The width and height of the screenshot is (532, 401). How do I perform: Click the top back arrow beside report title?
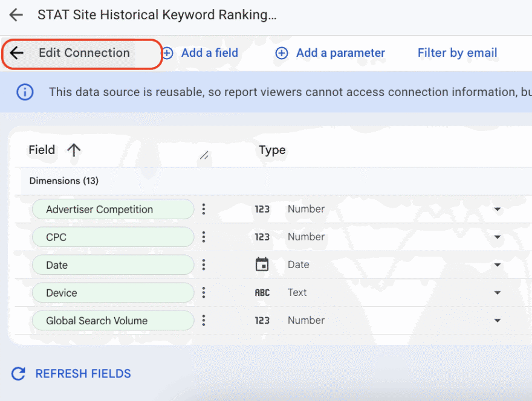click(x=16, y=15)
